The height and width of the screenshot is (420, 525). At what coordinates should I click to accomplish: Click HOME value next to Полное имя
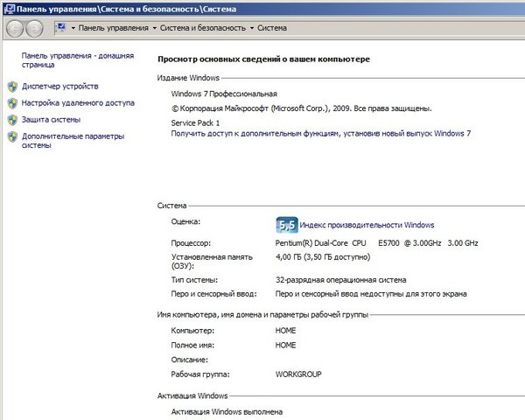(x=285, y=346)
